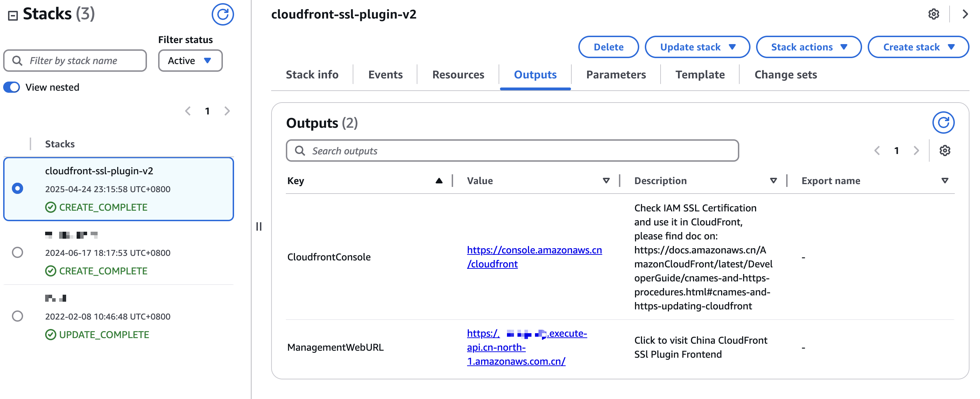Open the console.amazonaws.cn/cloudfront link
This screenshot has width=980, height=399.
[x=534, y=257]
